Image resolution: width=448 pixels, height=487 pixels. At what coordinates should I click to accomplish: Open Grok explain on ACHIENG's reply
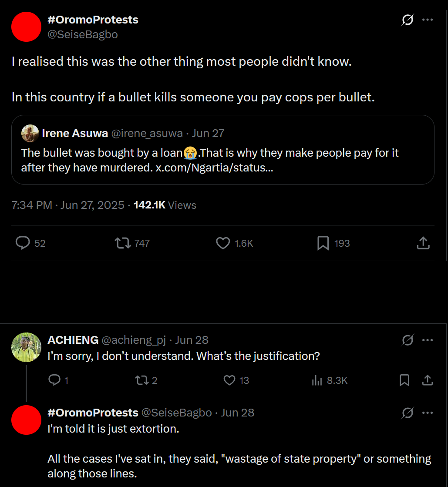pos(408,340)
